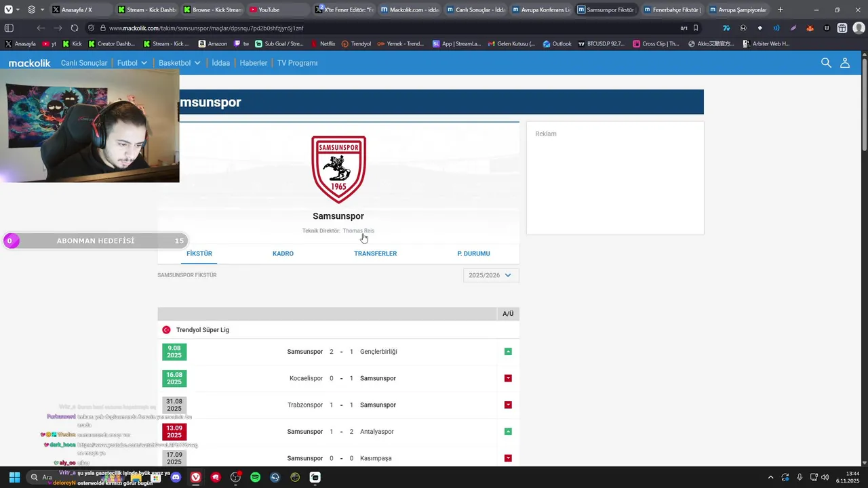Open the Outlook bookmark
This screenshot has width=868, height=488.
click(557, 43)
